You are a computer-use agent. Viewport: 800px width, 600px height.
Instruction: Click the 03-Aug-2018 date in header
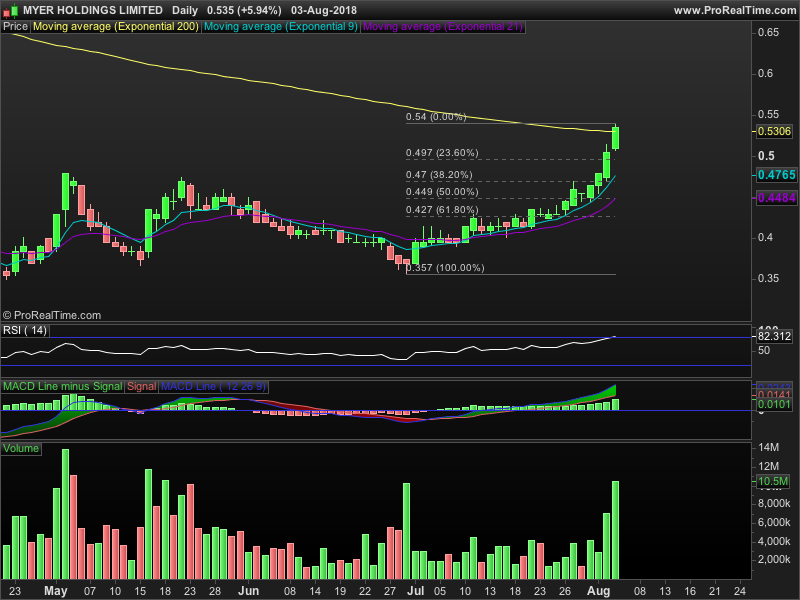pos(324,10)
